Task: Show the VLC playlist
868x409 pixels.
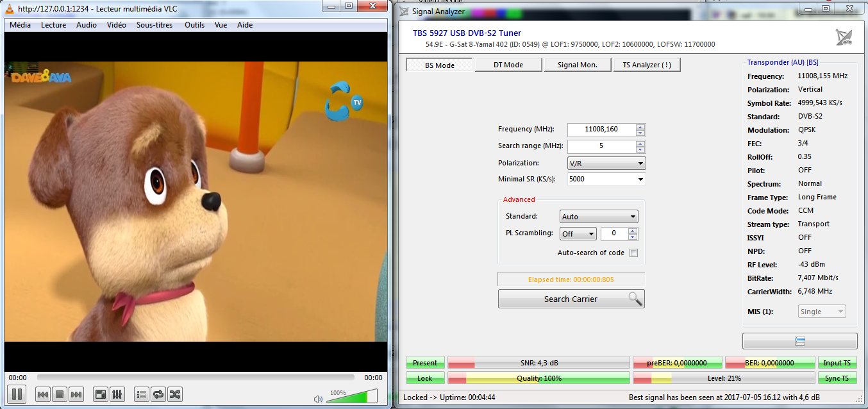Action: [x=142, y=394]
